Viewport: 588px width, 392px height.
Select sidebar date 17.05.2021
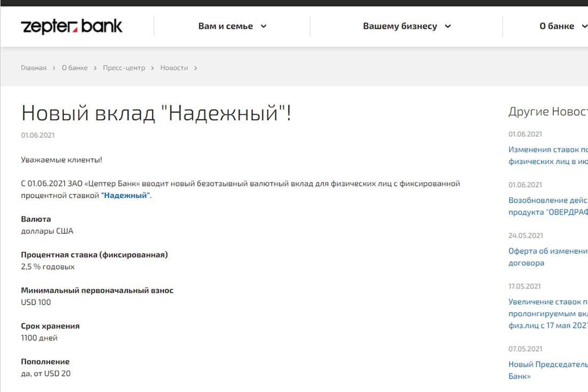(524, 286)
